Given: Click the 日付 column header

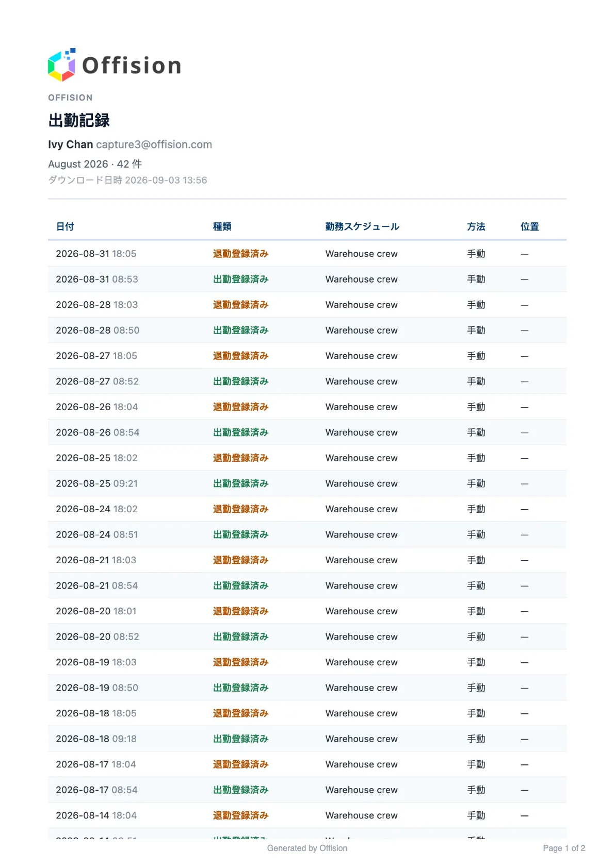Looking at the screenshot, I should coord(65,226).
